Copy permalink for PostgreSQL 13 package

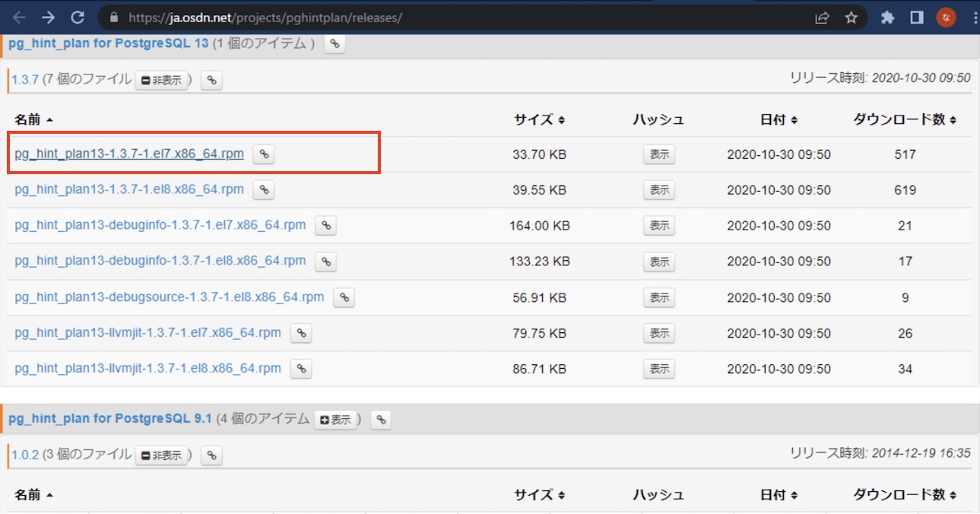coord(335,44)
